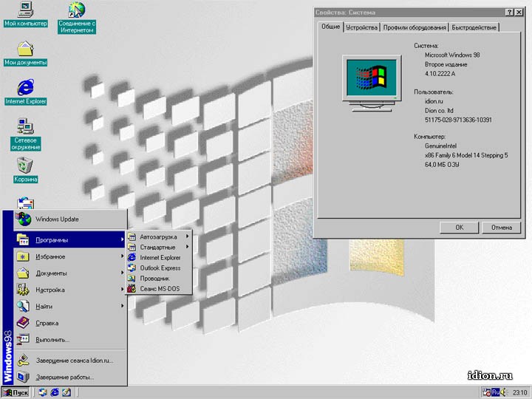Screen dimensions: 532x399
Task: Select the My Documents folder icon
Action: [x=25, y=54]
